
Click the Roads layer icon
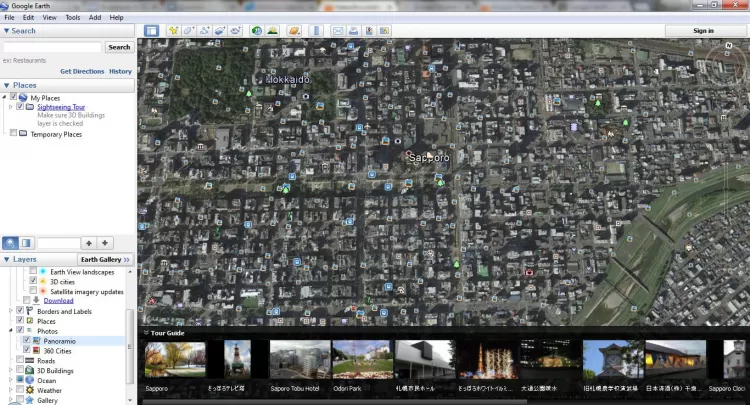(30, 361)
